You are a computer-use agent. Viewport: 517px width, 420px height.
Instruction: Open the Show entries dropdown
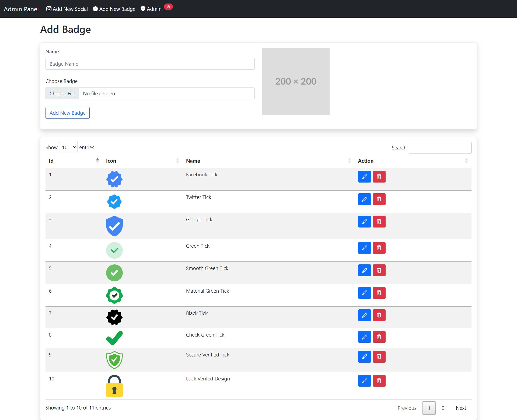68,147
